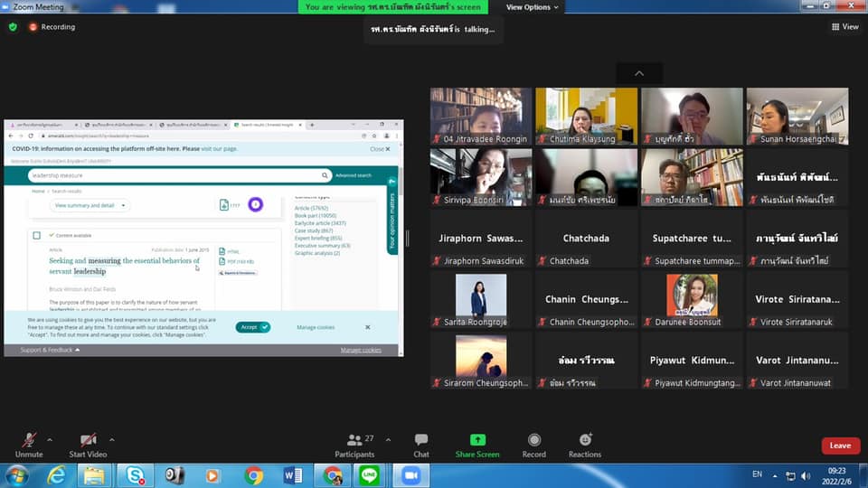Viewport: 868px width, 488px height.
Task: Click the shared screen content area
Action: tap(203, 239)
